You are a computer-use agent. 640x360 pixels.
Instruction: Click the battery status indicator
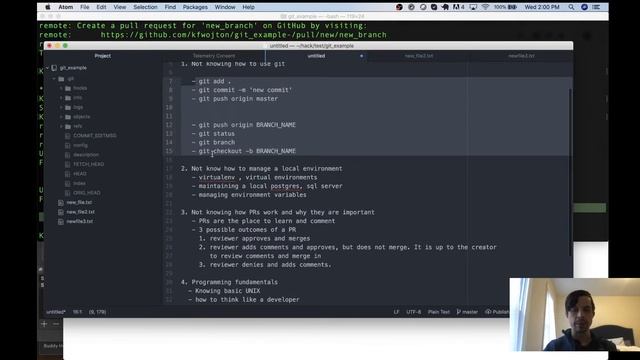pos(505,7)
